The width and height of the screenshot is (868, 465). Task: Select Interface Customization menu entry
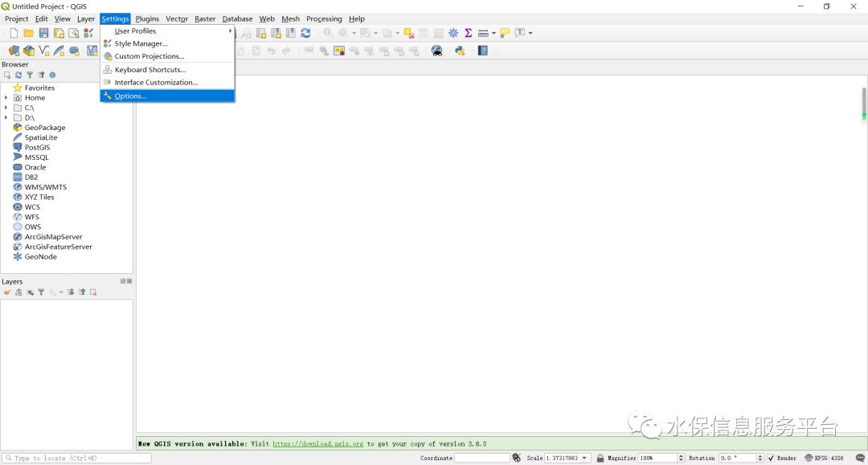[x=167, y=83]
